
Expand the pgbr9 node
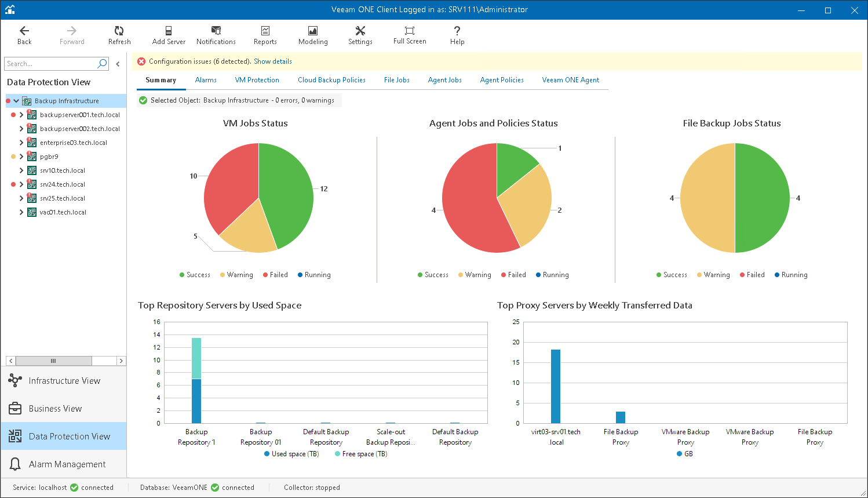tap(21, 157)
